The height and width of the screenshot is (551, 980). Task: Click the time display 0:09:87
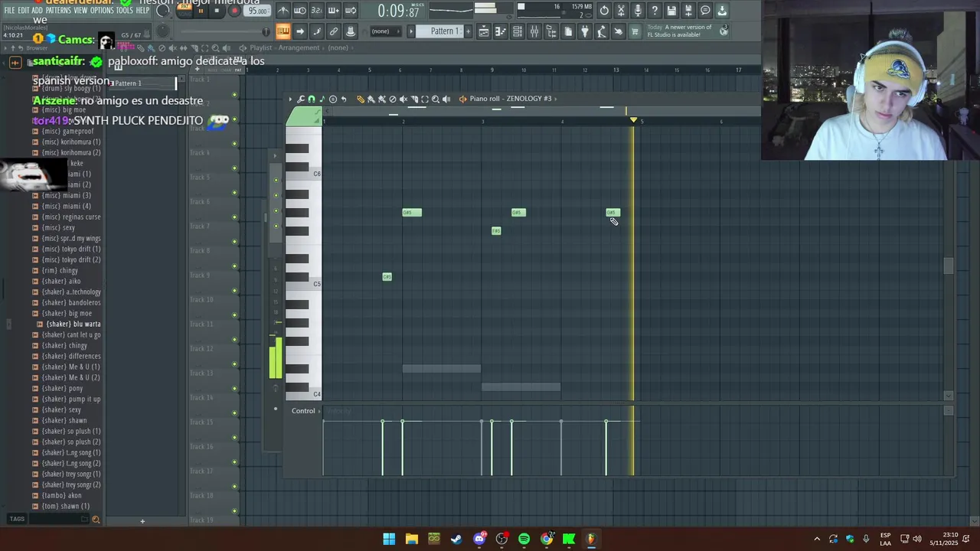point(399,11)
